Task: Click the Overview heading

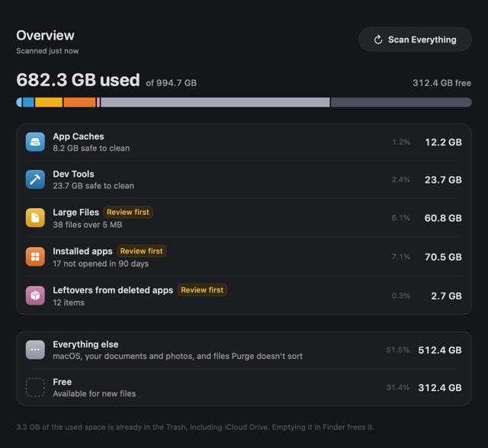Action: pyautogui.click(x=46, y=36)
